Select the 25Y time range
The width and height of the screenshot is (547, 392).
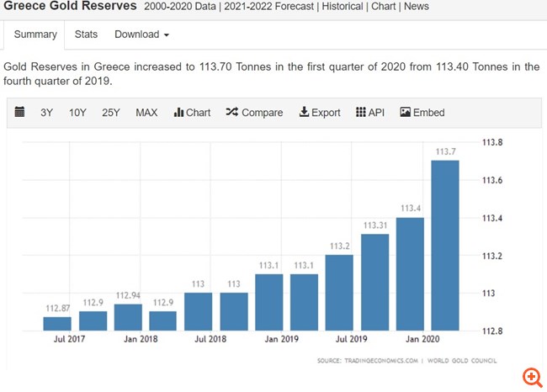pyautogui.click(x=110, y=112)
